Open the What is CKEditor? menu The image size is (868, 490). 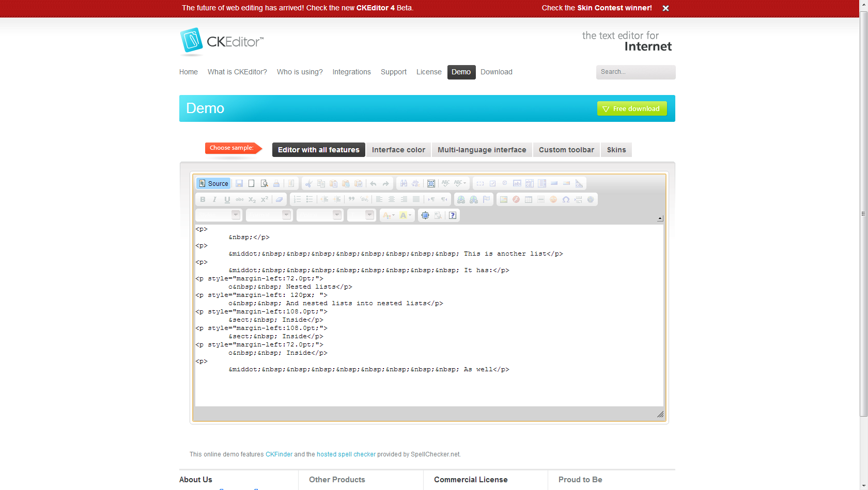point(237,72)
